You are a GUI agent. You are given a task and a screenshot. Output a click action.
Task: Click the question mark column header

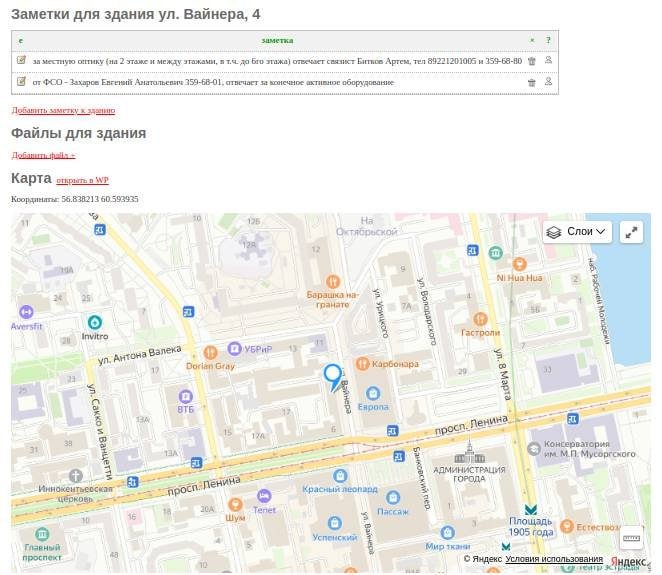pyautogui.click(x=548, y=40)
